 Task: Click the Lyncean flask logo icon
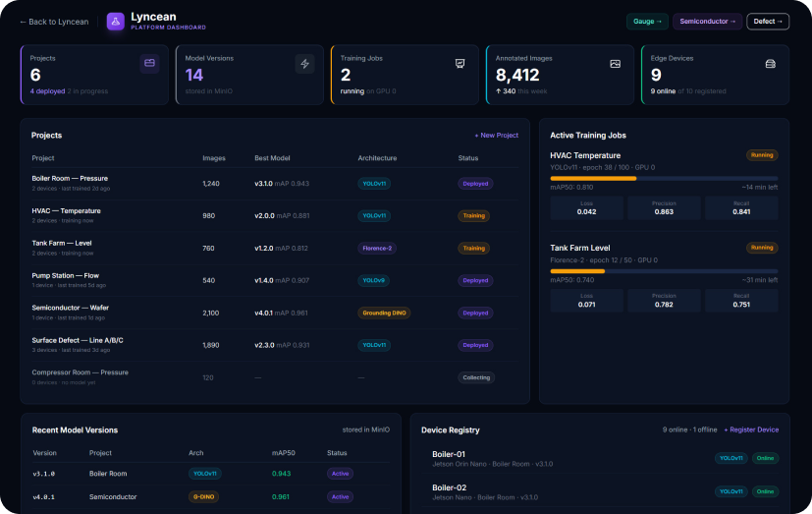pos(116,22)
